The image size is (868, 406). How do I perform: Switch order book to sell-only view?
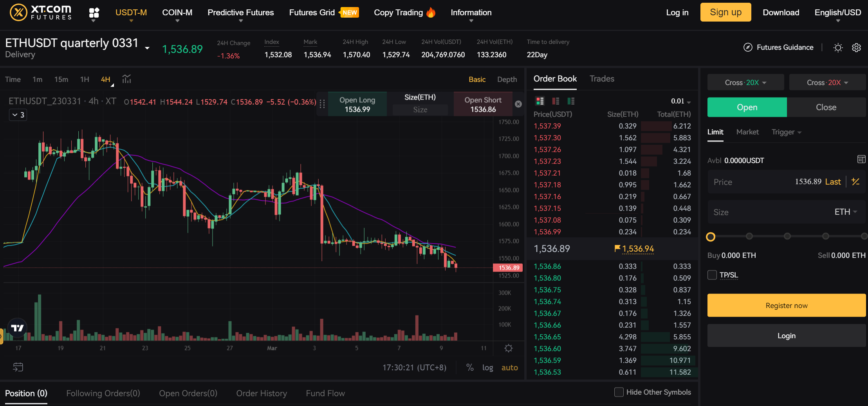coord(556,101)
